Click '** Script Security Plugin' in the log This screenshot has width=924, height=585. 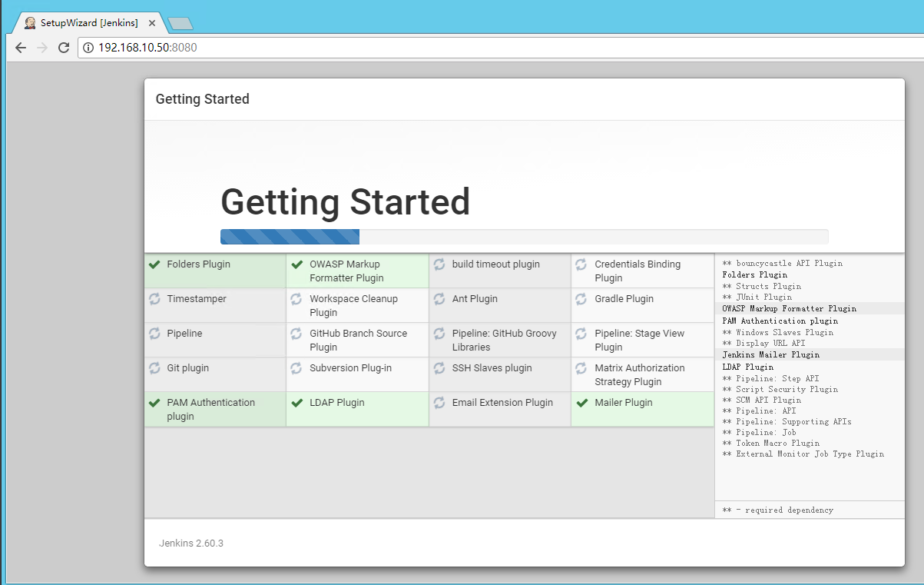click(x=780, y=390)
